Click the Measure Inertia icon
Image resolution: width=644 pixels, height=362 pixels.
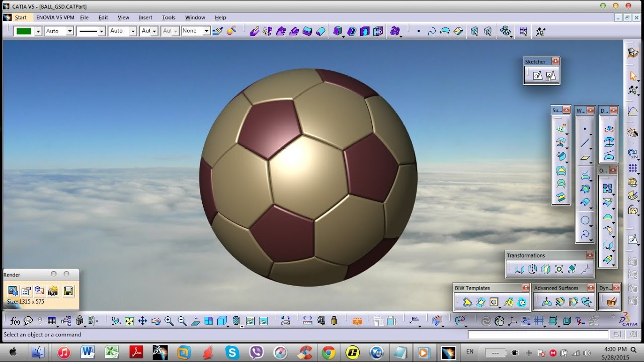pos(334,321)
